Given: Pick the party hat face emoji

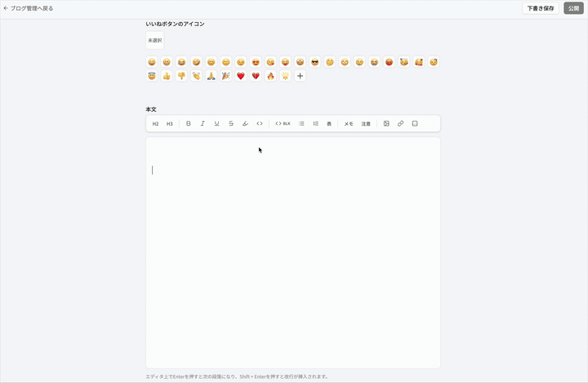Looking at the screenshot, I should 404,62.
